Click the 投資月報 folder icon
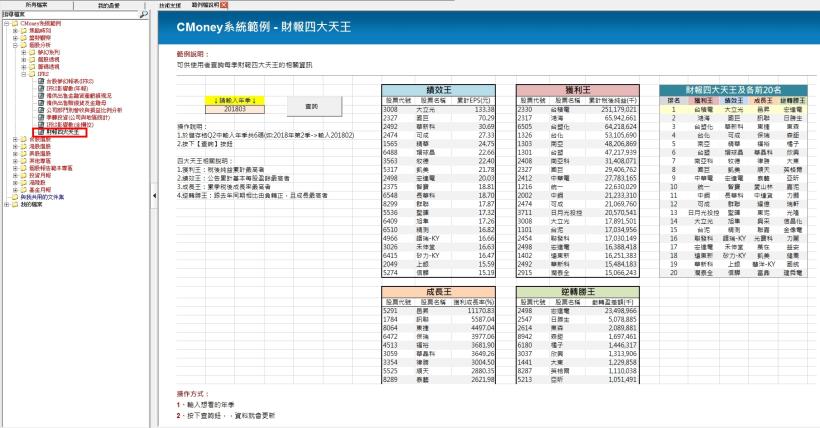820x428 pixels. pos(24,175)
